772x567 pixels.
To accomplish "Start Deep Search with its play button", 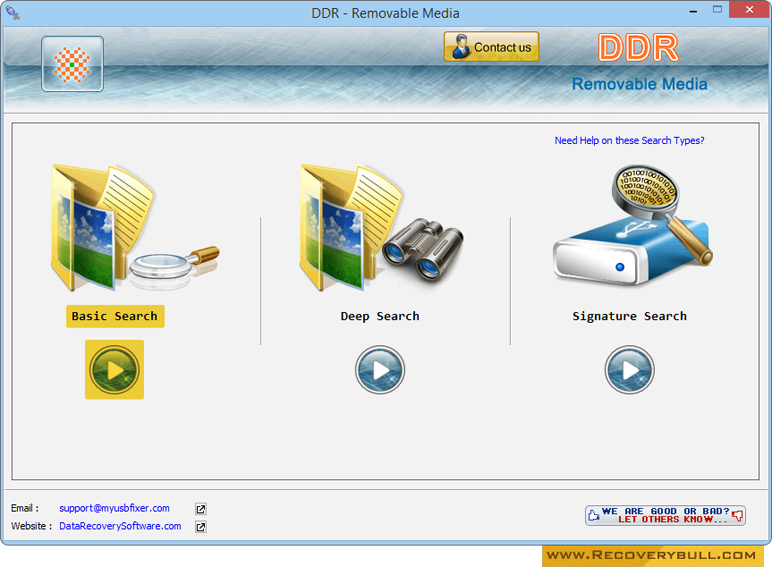I will click(x=380, y=370).
